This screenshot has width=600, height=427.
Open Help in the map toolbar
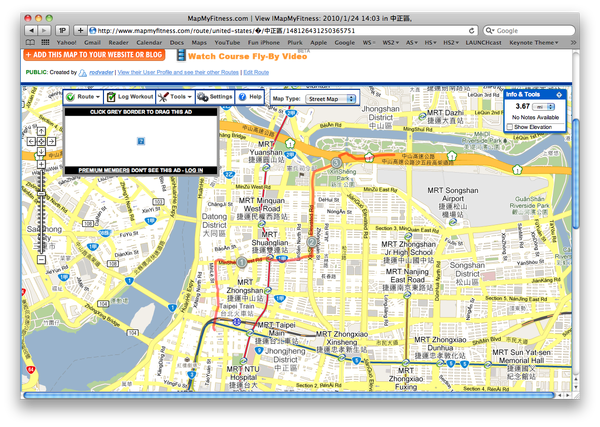[250, 97]
